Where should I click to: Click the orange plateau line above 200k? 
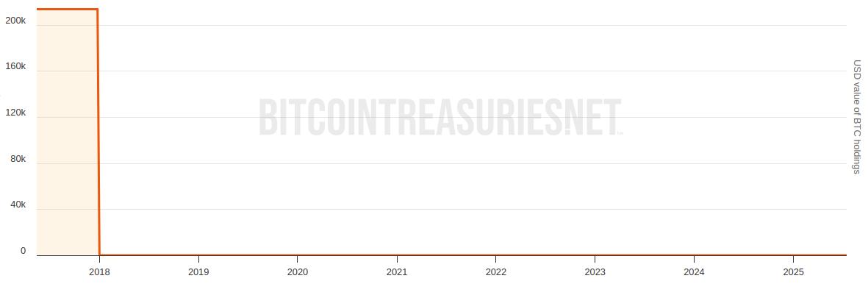[x=67, y=10]
